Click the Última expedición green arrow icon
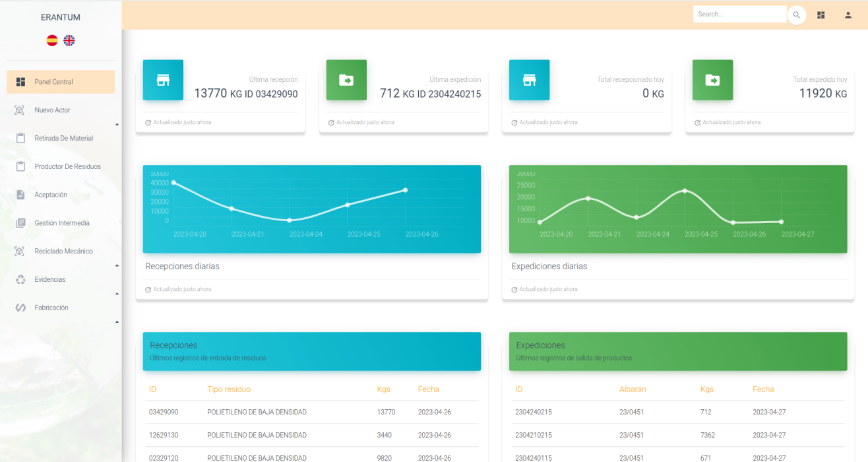 point(346,81)
